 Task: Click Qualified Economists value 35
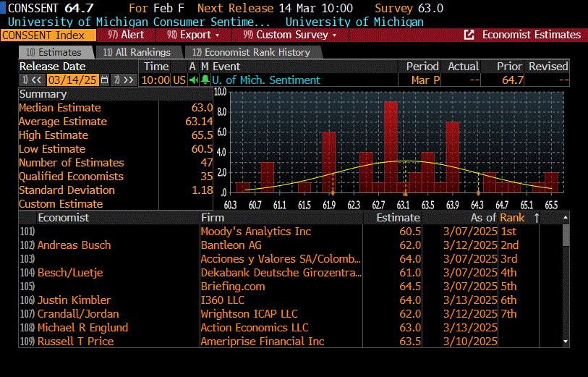click(207, 177)
